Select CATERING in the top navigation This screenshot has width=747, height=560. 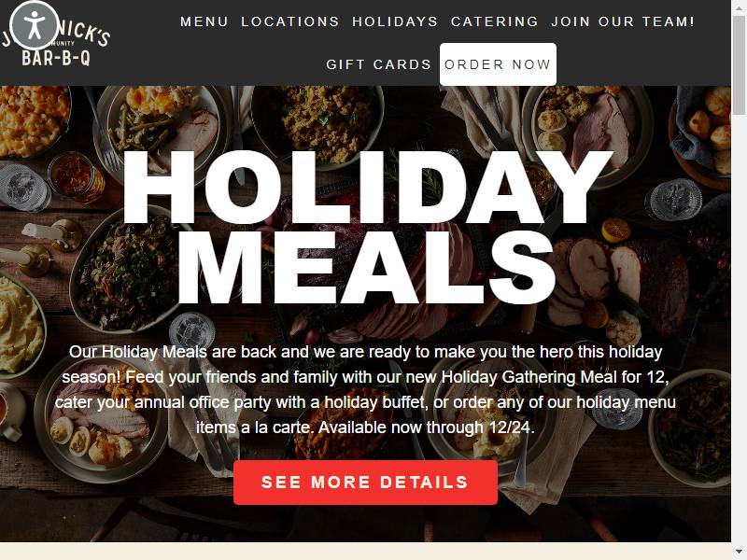(495, 21)
